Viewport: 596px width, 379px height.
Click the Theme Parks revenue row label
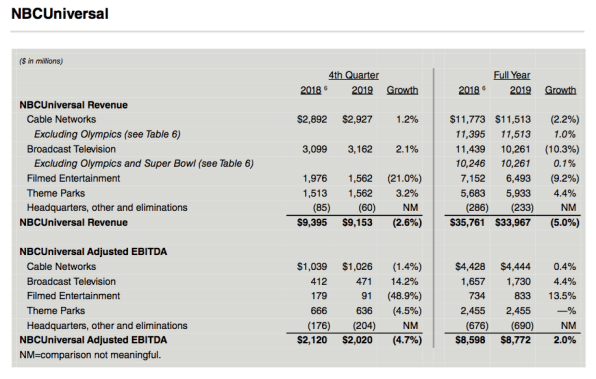[x=56, y=193]
